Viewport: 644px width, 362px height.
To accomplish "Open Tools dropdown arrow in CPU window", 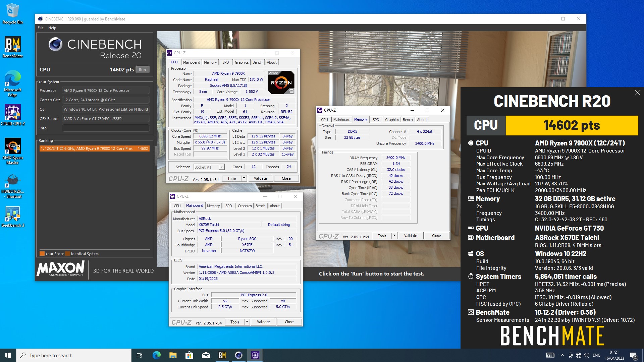I will 244,178.
